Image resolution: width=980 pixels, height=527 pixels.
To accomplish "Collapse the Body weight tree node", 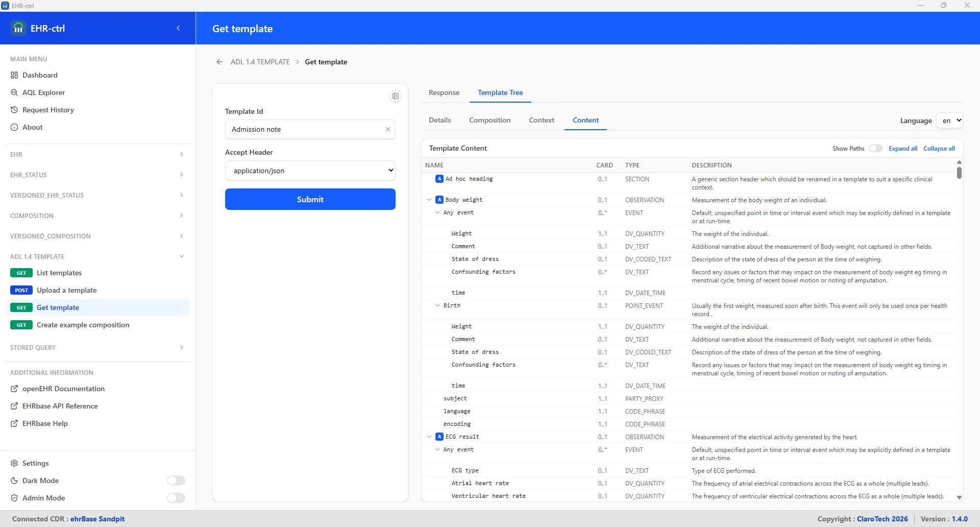I will [429, 200].
